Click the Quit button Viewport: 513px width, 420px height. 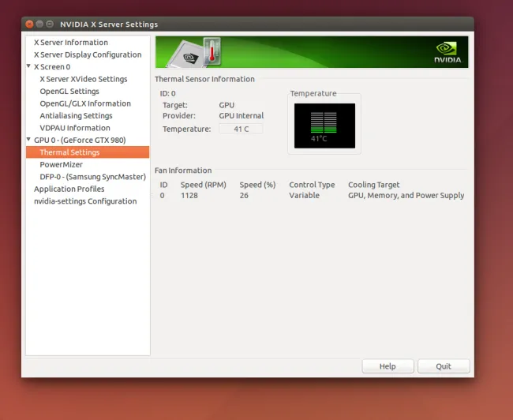pyautogui.click(x=444, y=366)
